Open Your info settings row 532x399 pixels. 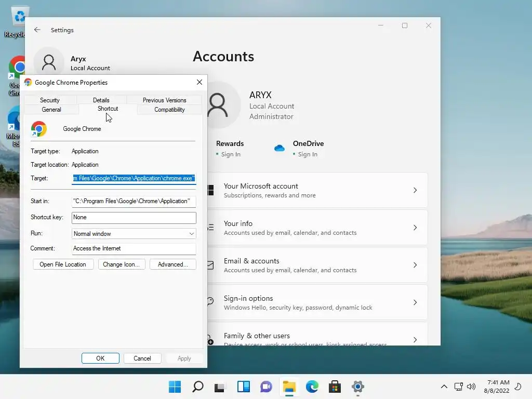click(x=317, y=228)
